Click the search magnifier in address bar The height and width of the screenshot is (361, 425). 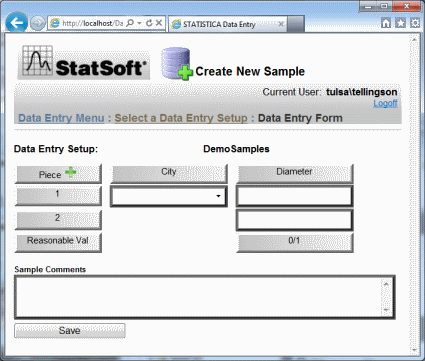point(131,23)
